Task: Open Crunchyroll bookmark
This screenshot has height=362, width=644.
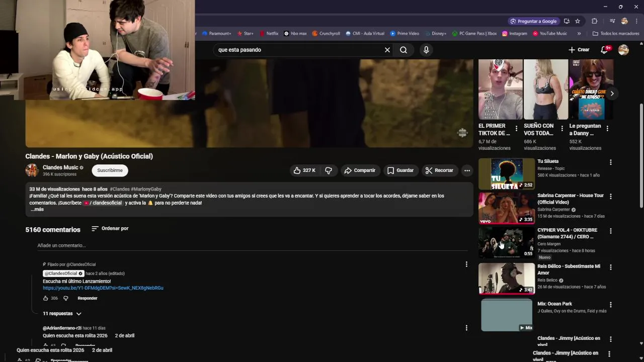Action: pyautogui.click(x=326, y=34)
